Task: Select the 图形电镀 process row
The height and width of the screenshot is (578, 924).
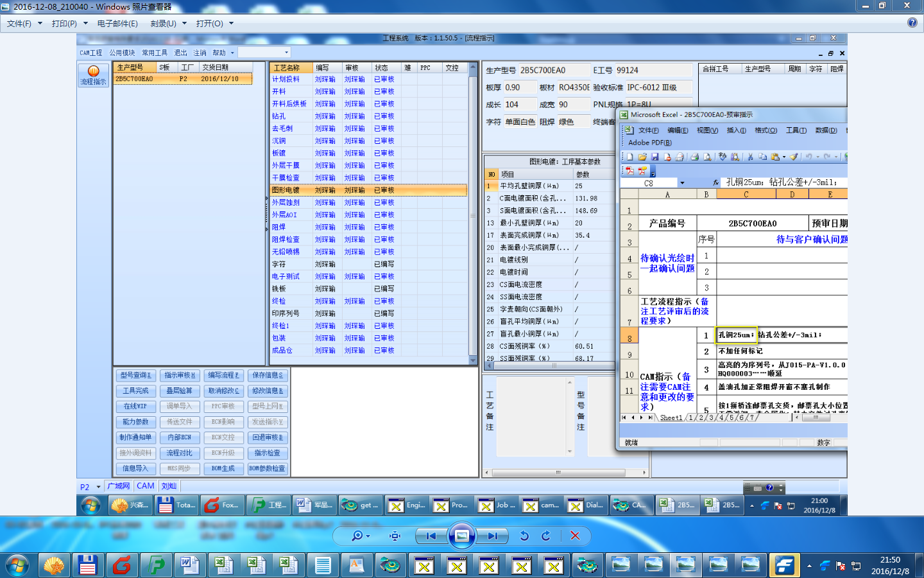Action: click(x=368, y=190)
